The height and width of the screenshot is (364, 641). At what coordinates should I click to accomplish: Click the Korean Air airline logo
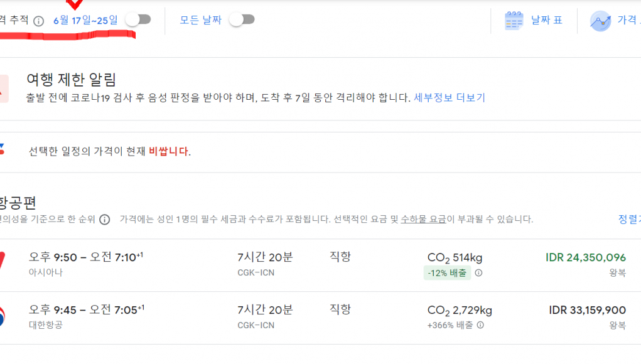click(3, 317)
